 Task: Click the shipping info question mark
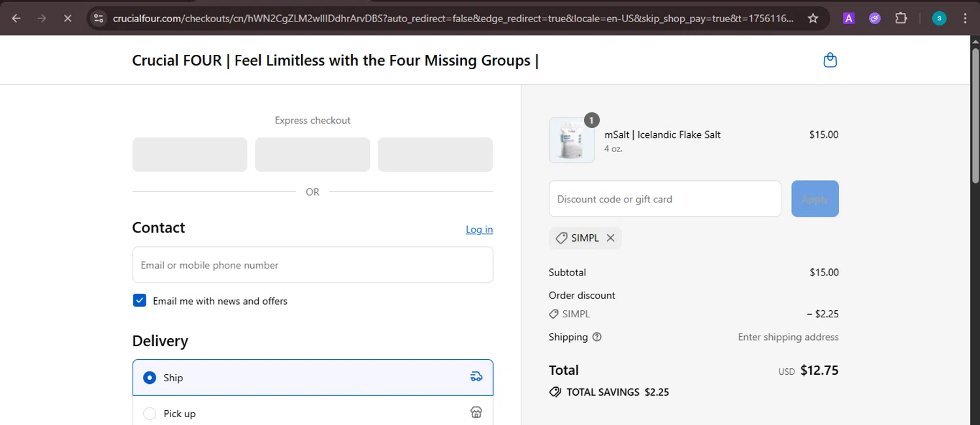(x=596, y=337)
